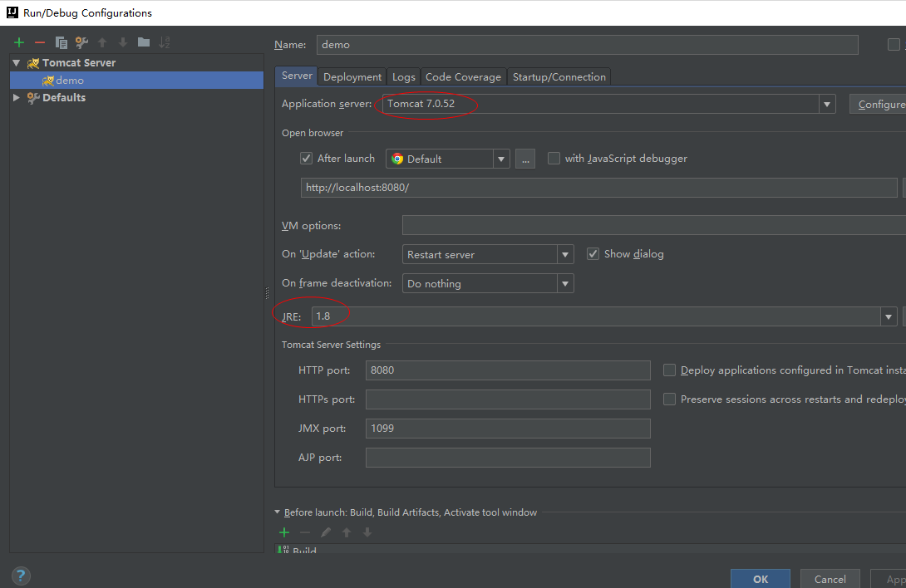Enable Deploy applications configured in Tomcat checkbox

(669, 370)
